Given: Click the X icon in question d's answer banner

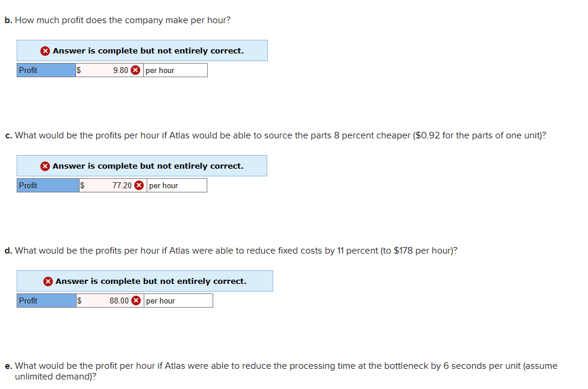Looking at the screenshot, I should coord(48,281).
